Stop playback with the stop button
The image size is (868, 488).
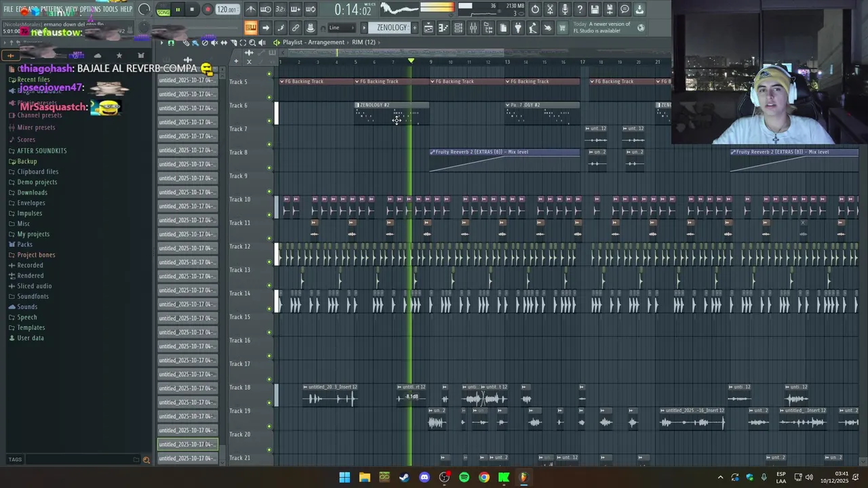point(192,9)
